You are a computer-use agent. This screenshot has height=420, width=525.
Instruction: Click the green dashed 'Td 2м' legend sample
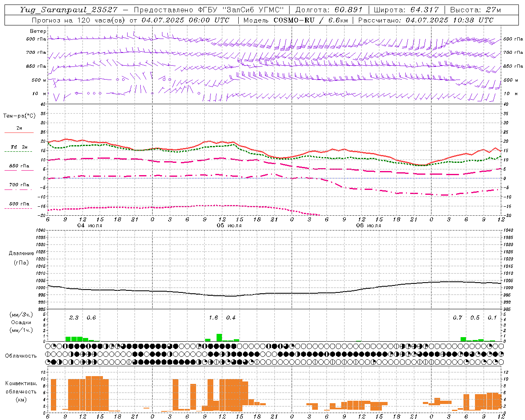[x=18, y=151]
